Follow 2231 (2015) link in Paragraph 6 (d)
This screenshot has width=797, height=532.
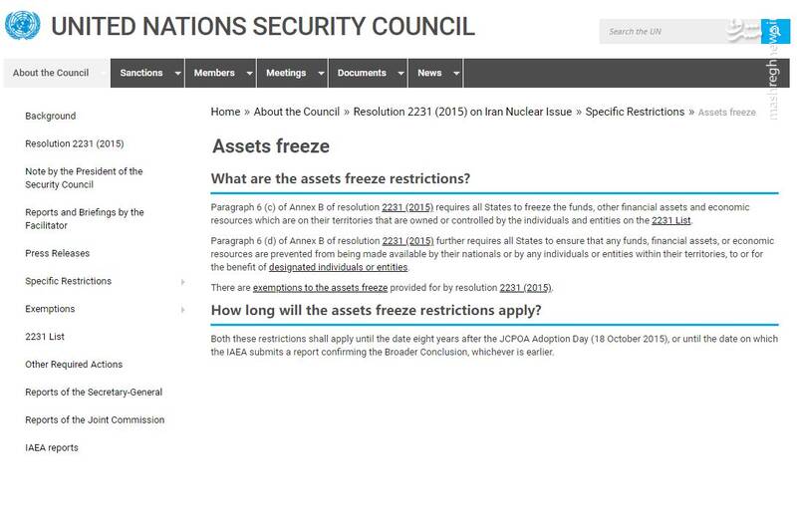coord(408,241)
